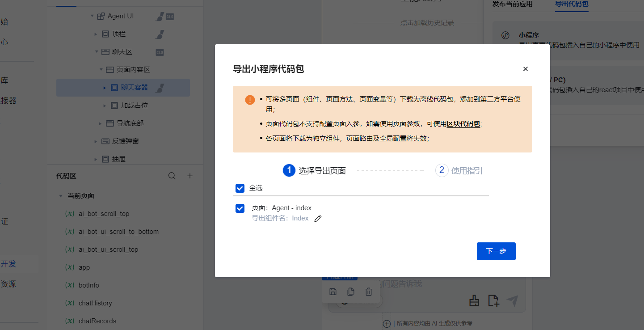This screenshot has width=644, height=330.
Task: Click the Agent UI component icon
Action: tap(101, 16)
